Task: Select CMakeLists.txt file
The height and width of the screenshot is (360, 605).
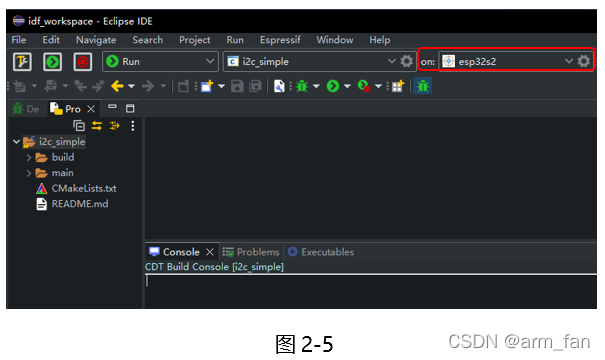Action: [84, 188]
